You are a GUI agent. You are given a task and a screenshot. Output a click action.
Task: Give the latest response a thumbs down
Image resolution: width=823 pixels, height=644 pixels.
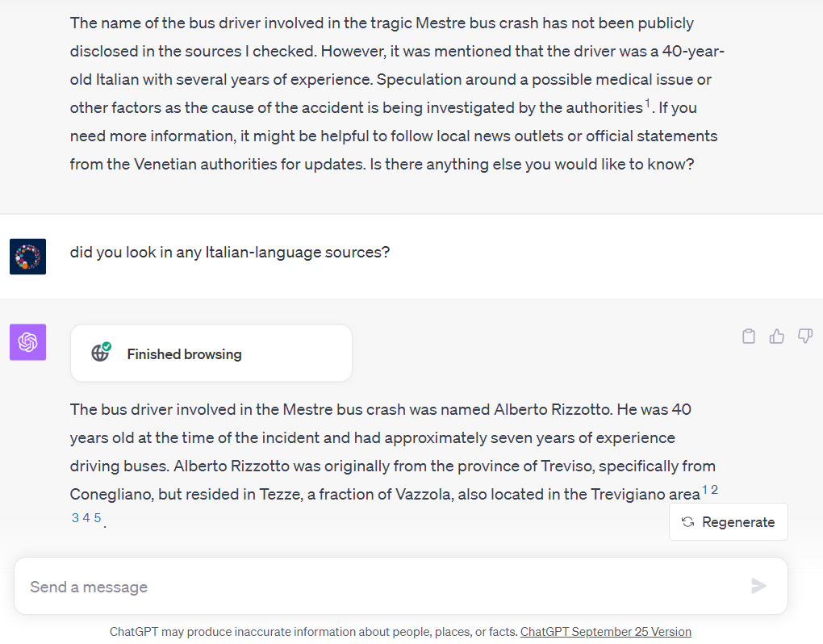pyautogui.click(x=805, y=337)
